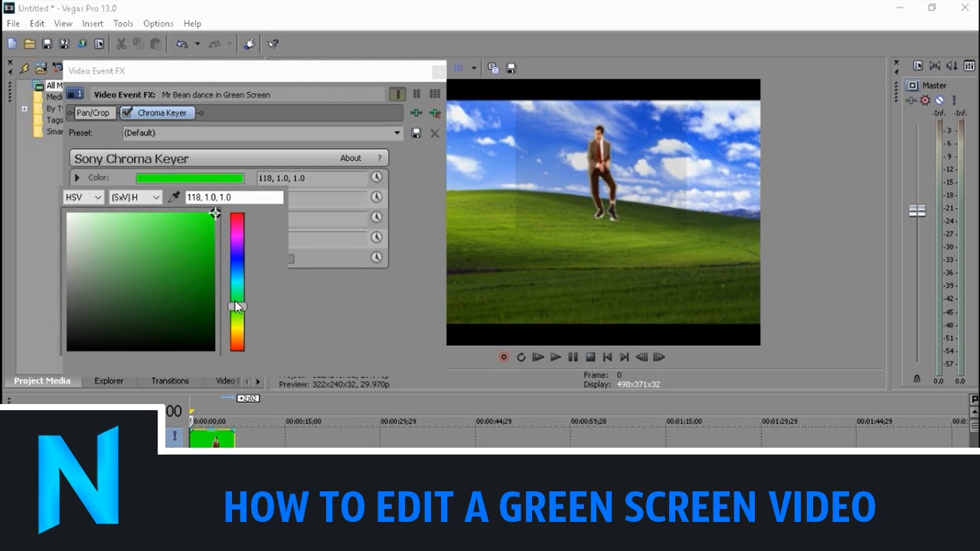Click the Master solo exclamation icon

pyautogui.click(x=954, y=100)
